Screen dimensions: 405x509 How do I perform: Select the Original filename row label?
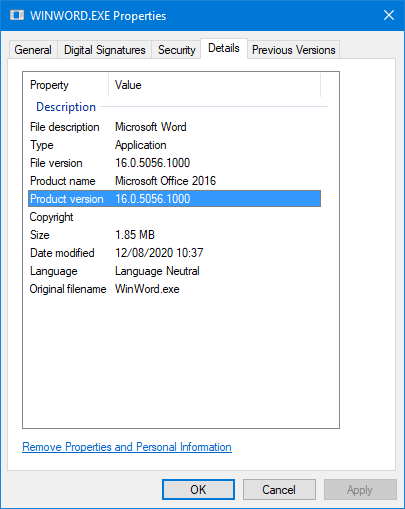click(68, 289)
